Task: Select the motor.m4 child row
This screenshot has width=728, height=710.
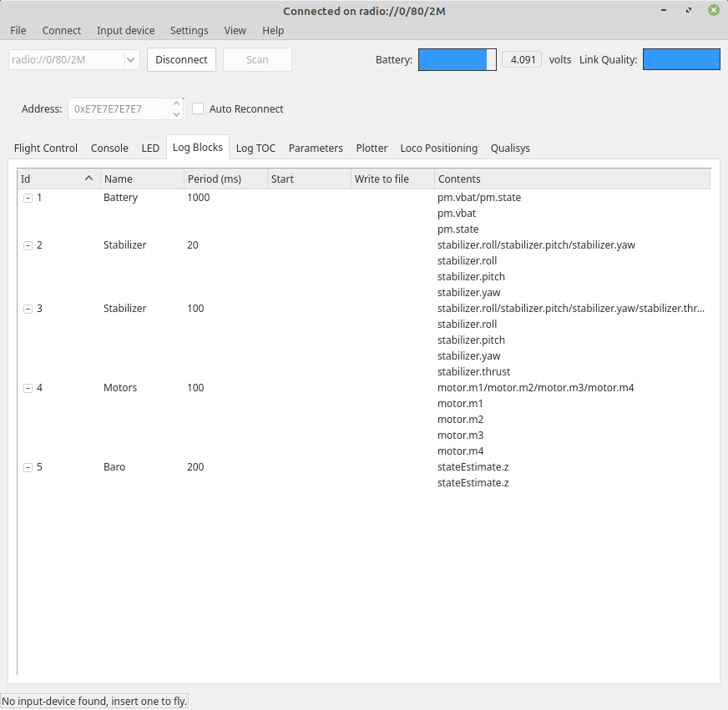Action: [x=460, y=451]
